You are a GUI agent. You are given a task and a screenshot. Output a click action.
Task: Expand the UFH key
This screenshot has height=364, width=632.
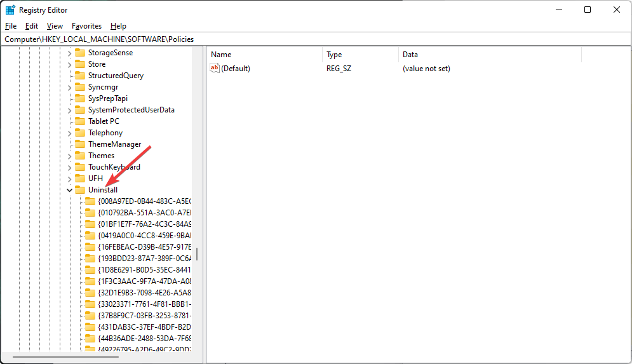click(69, 179)
